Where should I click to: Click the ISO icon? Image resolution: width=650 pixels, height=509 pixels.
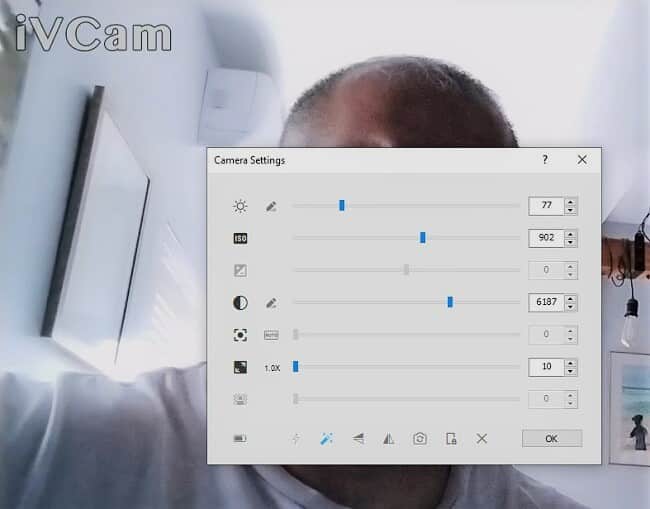coord(240,238)
